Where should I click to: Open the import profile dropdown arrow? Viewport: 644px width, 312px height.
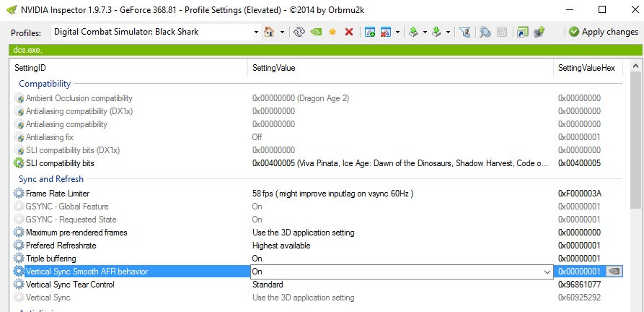(x=448, y=32)
